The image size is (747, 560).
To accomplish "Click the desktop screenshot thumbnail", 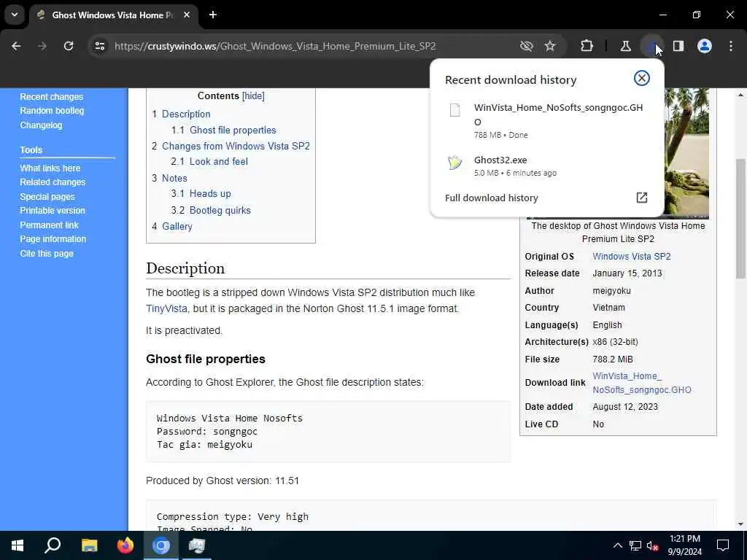I will [686, 153].
